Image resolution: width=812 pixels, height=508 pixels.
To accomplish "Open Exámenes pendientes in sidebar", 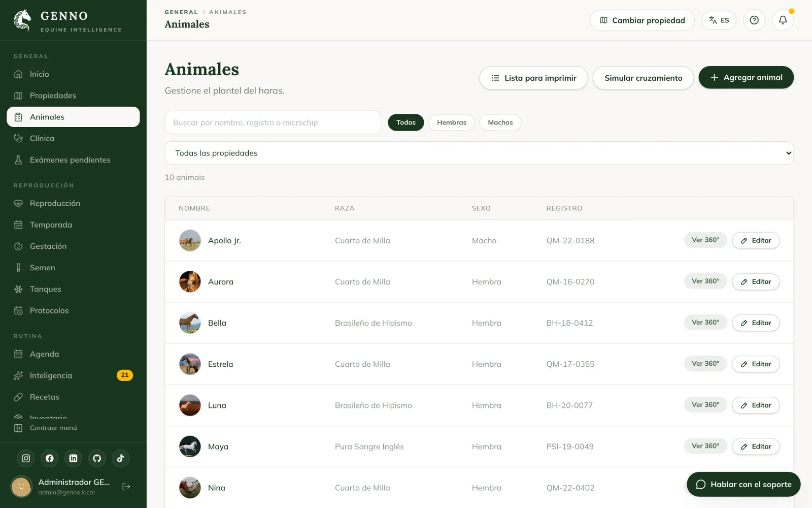I will (73, 160).
